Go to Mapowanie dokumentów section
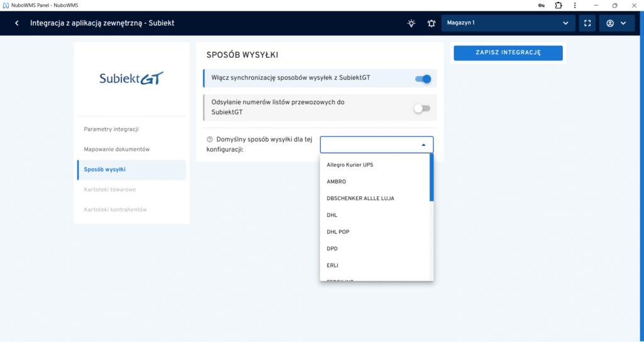This screenshot has width=644, height=342. pyautogui.click(x=117, y=149)
